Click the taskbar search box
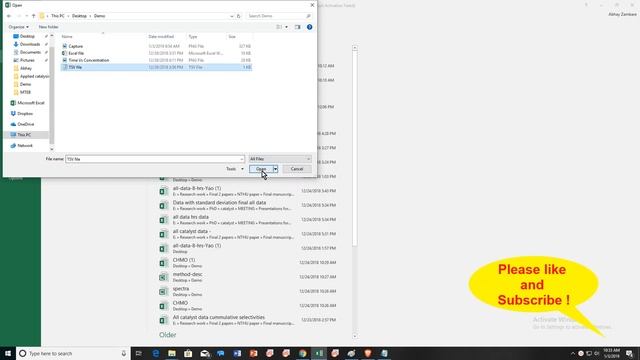 (73, 353)
